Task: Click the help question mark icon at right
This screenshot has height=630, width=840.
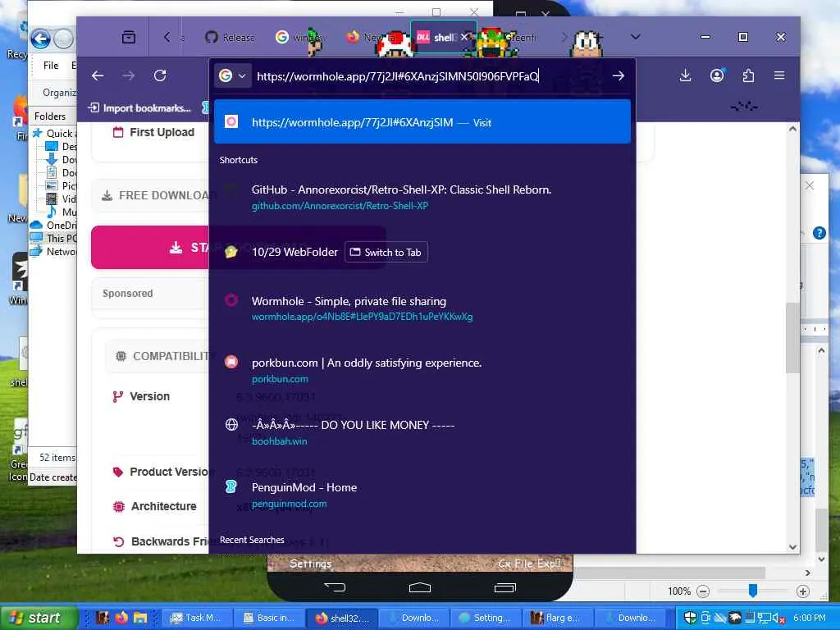Action: 819,233
